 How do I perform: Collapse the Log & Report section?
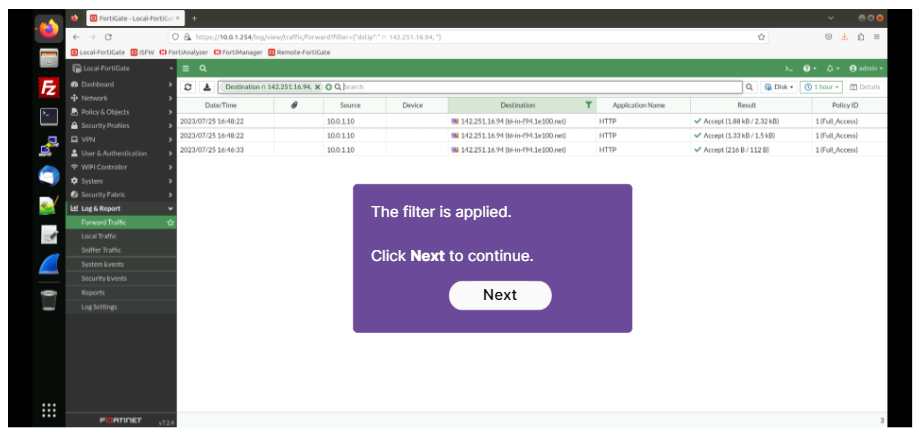tap(121, 209)
